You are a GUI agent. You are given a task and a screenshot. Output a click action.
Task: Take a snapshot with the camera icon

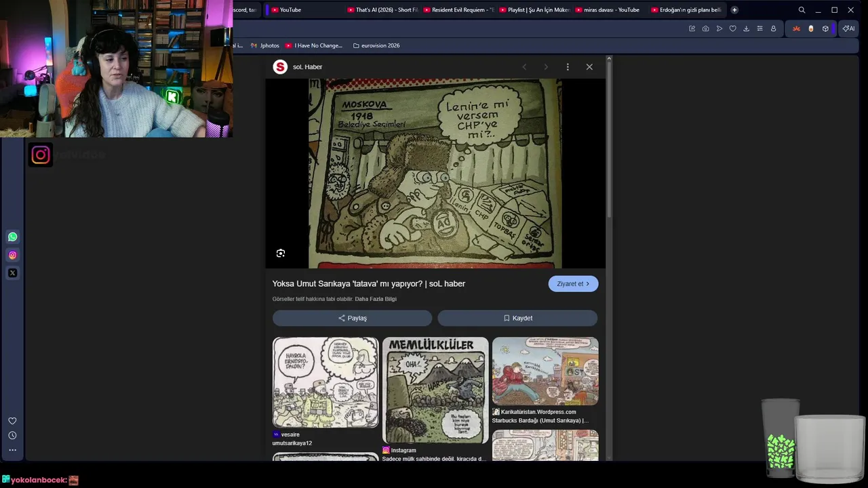tap(705, 28)
